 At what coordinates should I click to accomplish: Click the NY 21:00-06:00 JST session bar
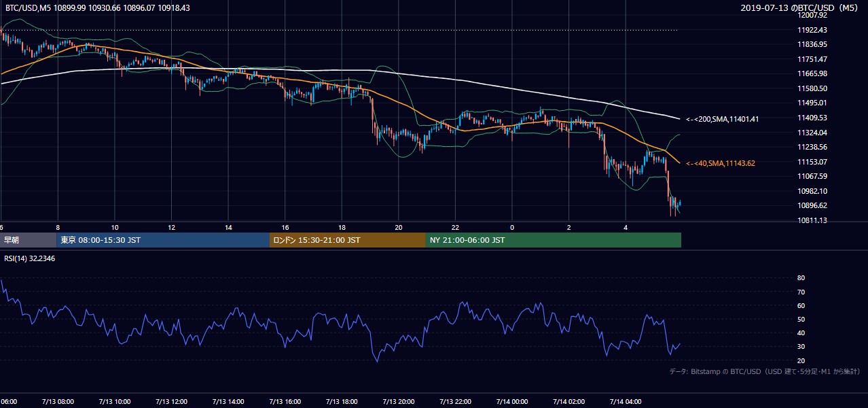pos(554,240)
